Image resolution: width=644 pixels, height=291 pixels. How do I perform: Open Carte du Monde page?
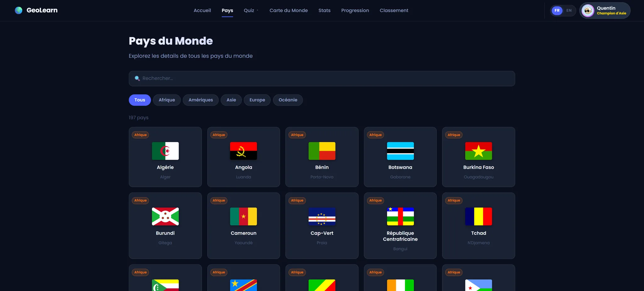pyautogui.click(x=289, y=10)
